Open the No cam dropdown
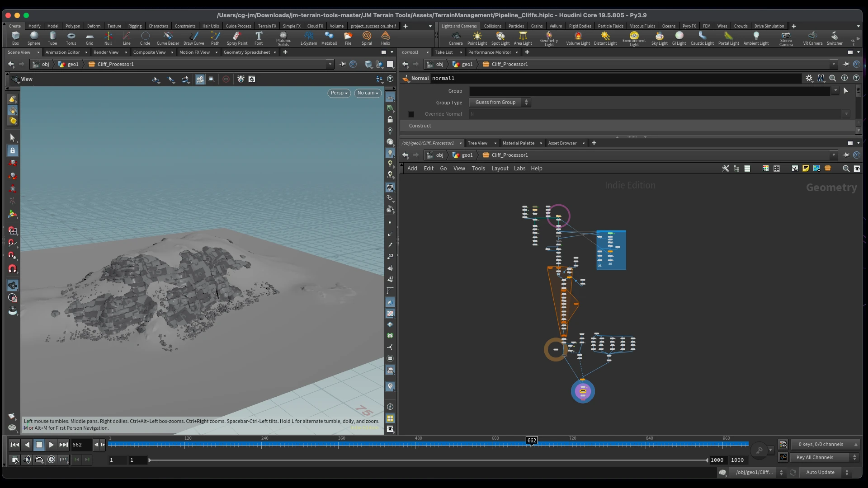The width and height of the screenshot is (868, 488). (368, 93)
